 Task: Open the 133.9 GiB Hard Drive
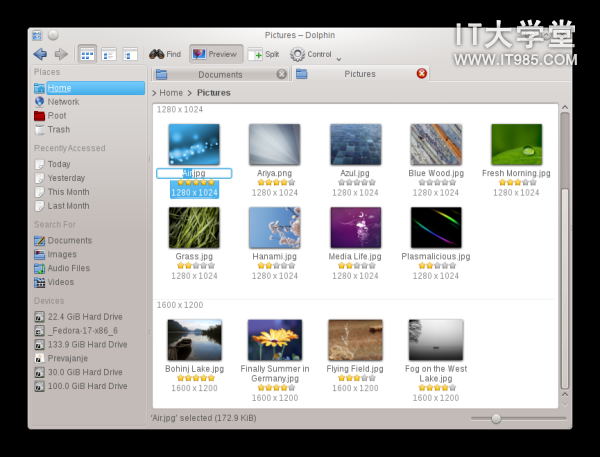click(89, 344)
